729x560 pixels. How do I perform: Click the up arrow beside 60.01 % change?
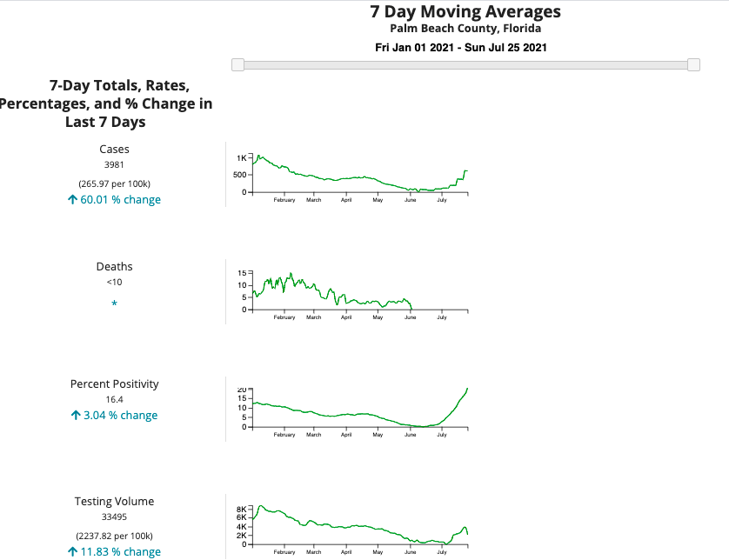pos(73,200)
